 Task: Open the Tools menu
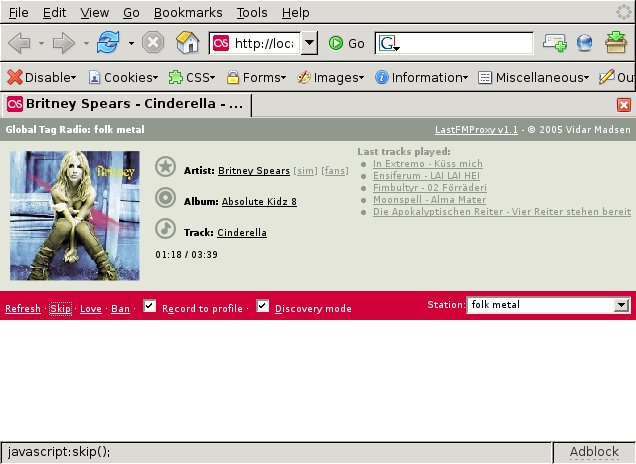[x=252, y=13]
